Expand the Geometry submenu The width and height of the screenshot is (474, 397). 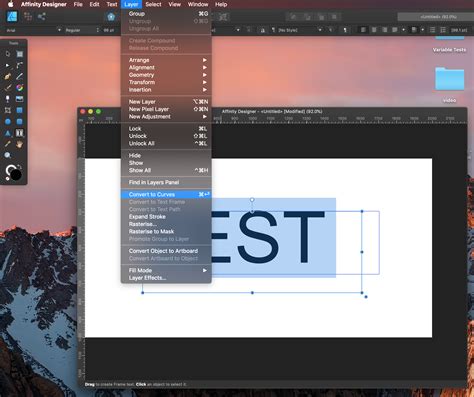click(x=167, y=75)
